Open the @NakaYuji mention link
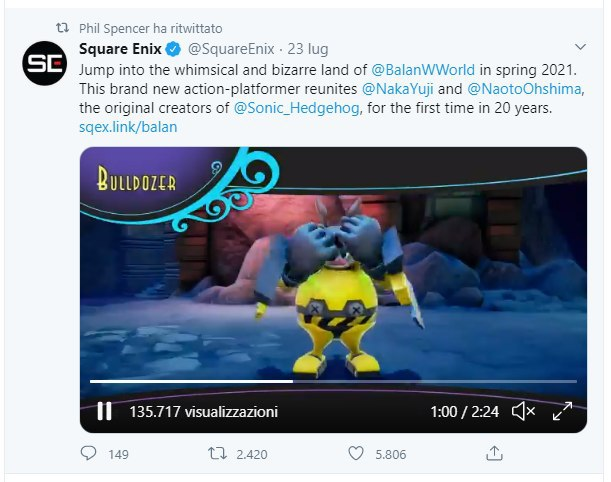Screen dimensions: 611x482 tap(397, 89)
